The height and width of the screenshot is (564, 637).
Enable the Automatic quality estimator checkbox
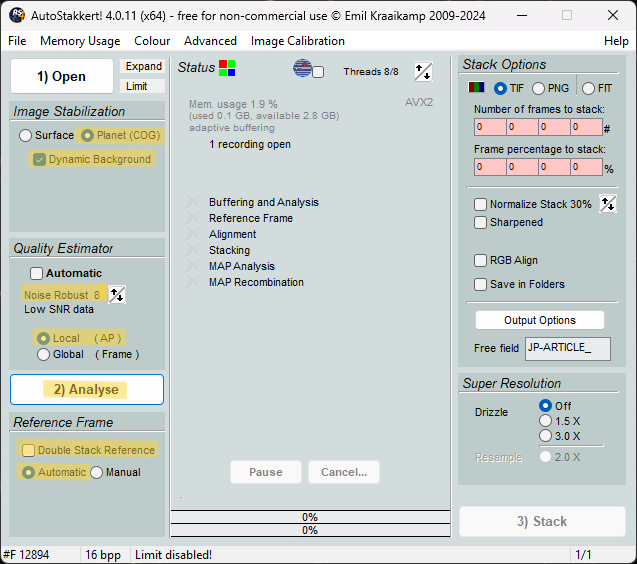click(36, 273)
